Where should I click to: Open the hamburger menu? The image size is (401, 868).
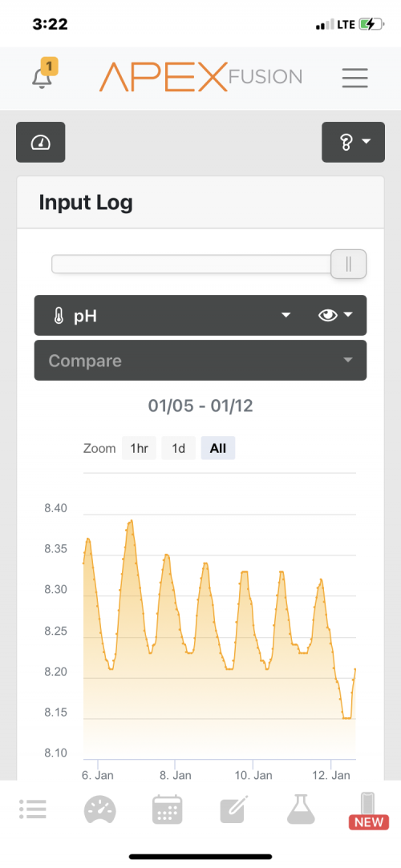point(355,78)
